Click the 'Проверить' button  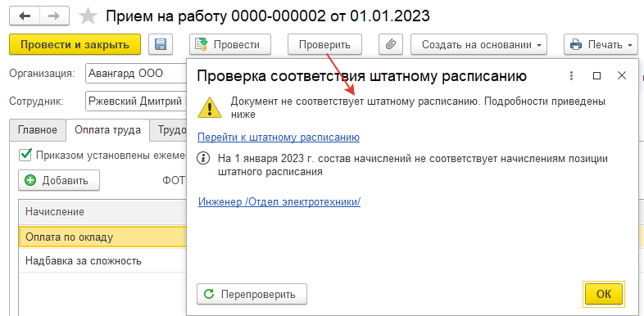click(x=324, y=44)
